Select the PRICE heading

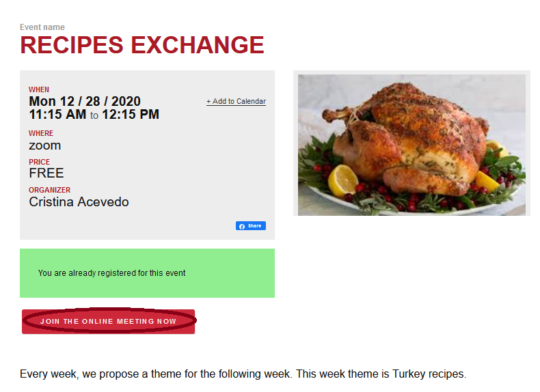(x=39, y=162)
